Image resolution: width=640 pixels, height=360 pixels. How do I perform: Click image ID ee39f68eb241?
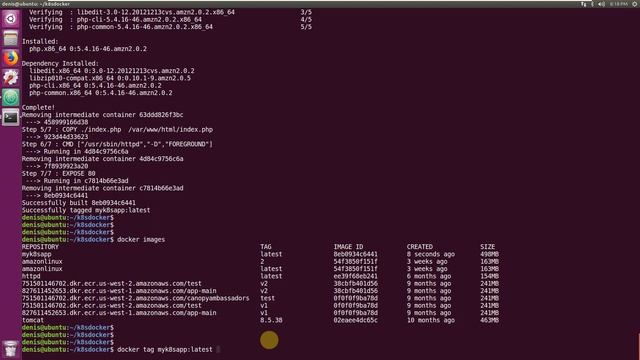click(x=356, y=276)
